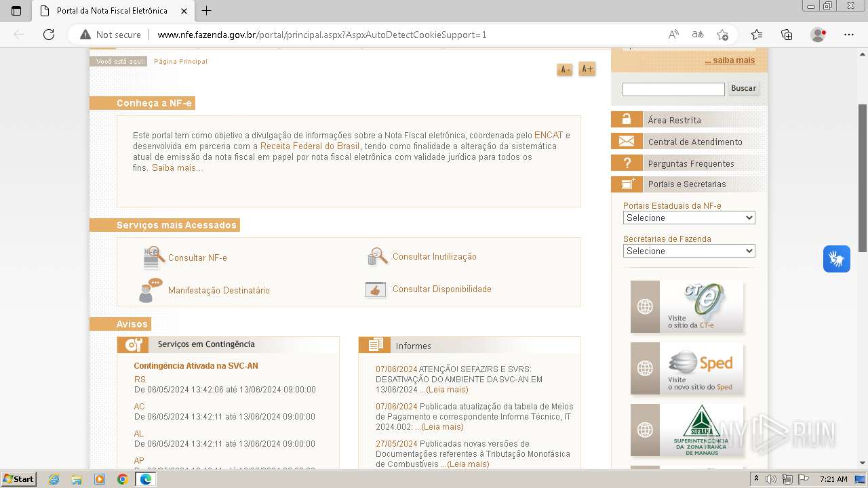The height and width of the screenshot is (488, 868).
Task: Open Central de Atendimento menu item
Action: pyautogui.click(x=695, y=142)
